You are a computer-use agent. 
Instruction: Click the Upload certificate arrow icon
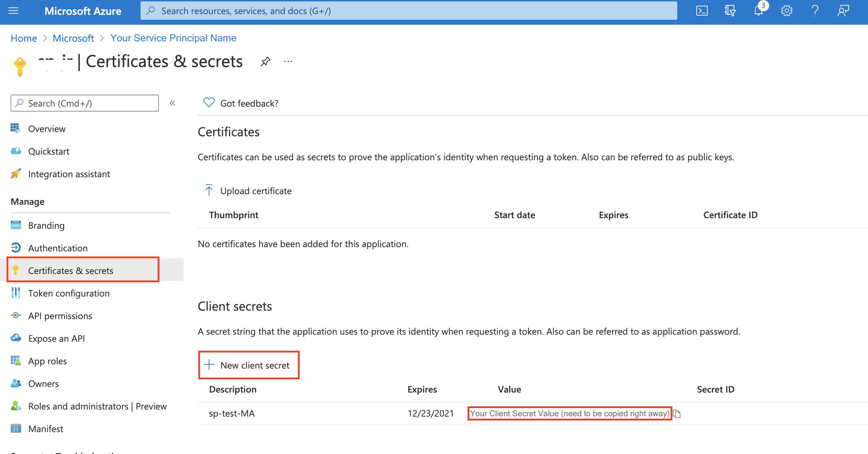[x=209, y=191]
